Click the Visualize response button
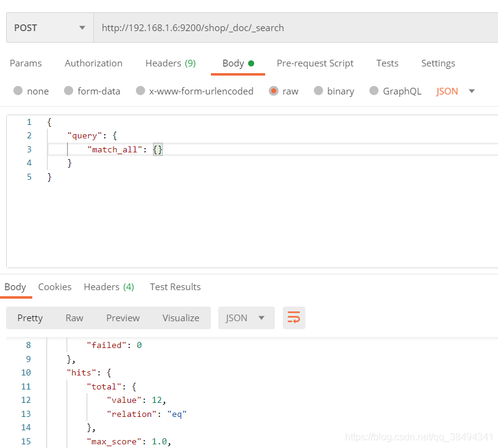 pos(180,318)
